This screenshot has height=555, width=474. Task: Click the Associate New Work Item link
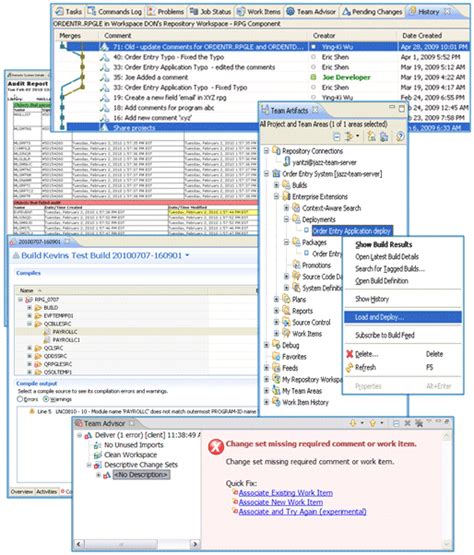(281, 502)
